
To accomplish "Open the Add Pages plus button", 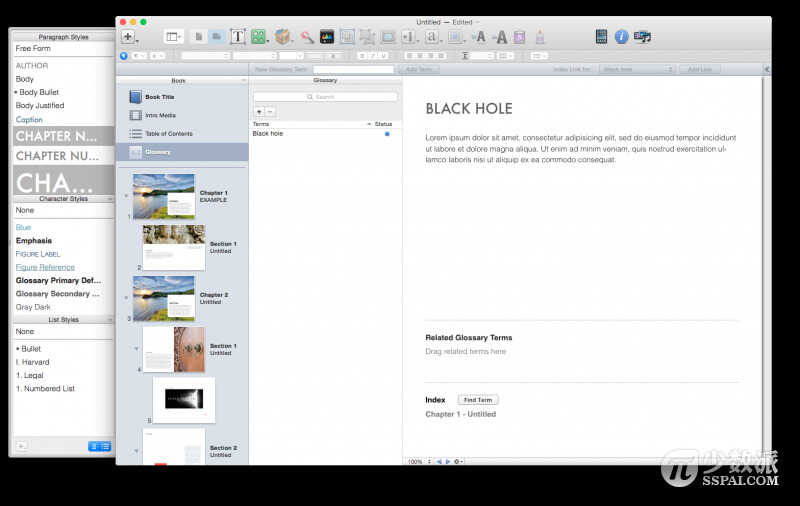I will coord(128,37).
